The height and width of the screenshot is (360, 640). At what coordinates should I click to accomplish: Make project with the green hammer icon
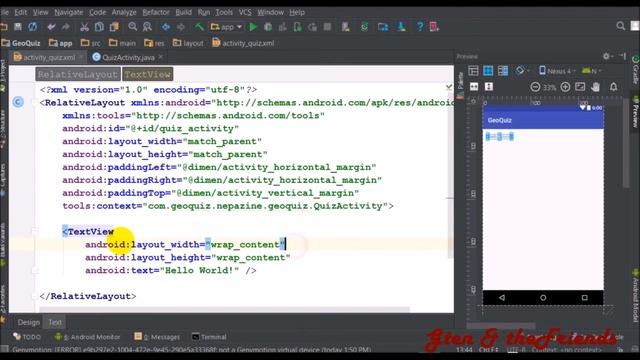click(199, 27)
